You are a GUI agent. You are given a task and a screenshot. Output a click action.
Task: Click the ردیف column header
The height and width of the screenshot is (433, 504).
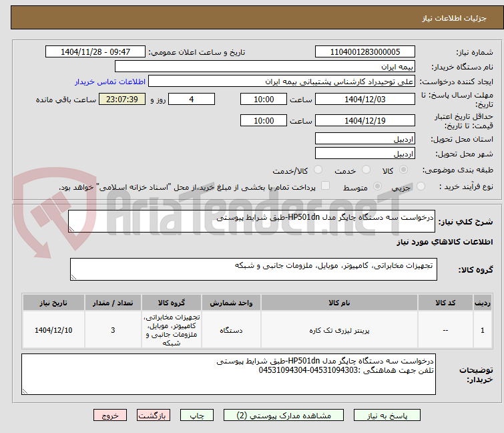pyautogui.click(x=483, y=303)
